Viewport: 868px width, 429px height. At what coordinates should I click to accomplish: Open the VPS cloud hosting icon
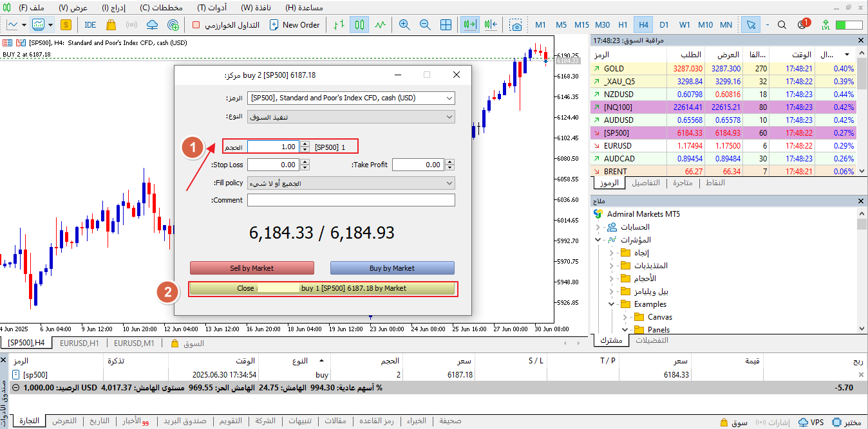coord(152,24)
